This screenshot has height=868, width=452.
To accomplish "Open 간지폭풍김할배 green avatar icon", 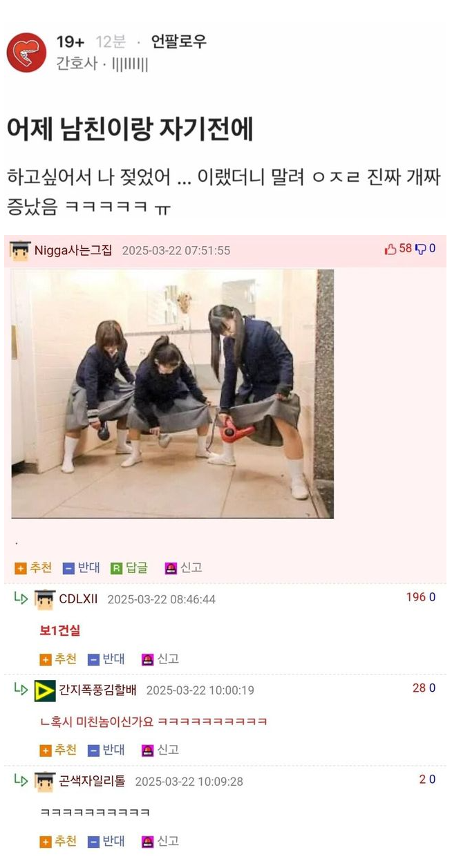I will tap(44, 690).
